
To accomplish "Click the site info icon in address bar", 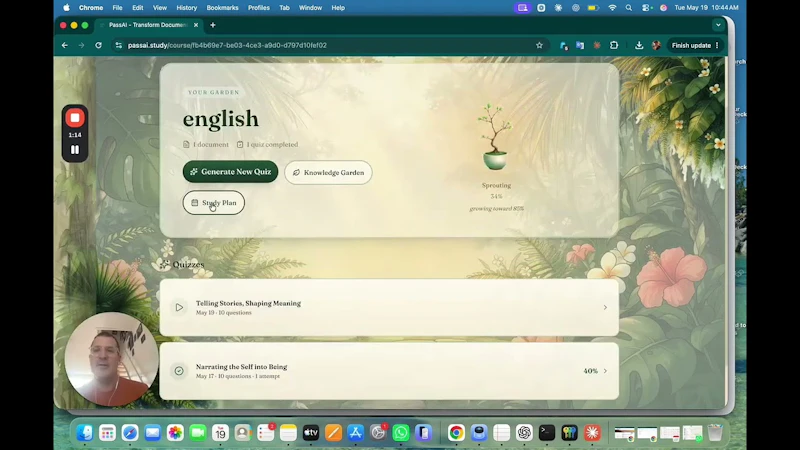I will click(118, 45).
